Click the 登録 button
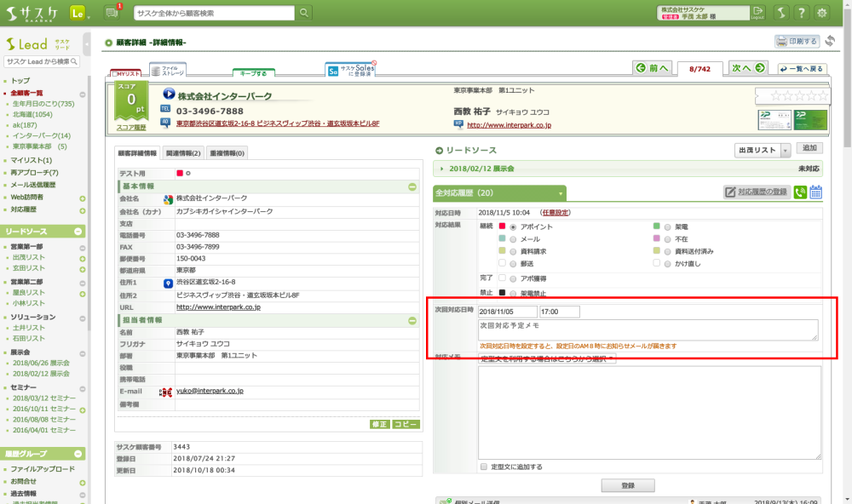 [x=628, y=485]
